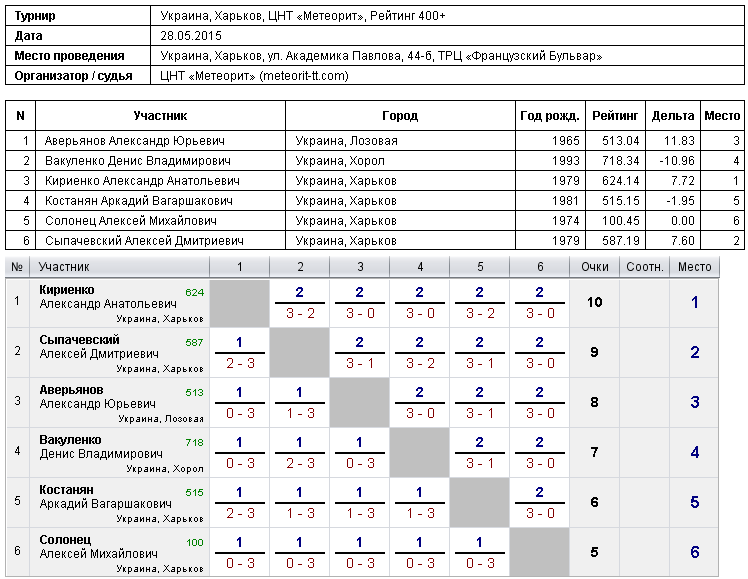Image resolution: width=748 pixels, height=579 pixels.
Task: Click the city cell 'Украина, Лозовая'
Action: [x=346, y=141]
